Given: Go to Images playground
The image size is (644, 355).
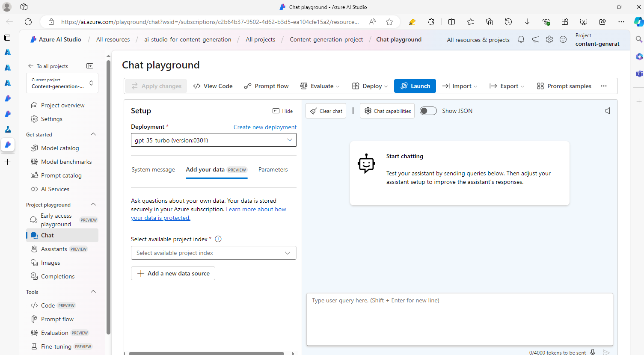Looking at the screenshot, I should coord(50,263).
